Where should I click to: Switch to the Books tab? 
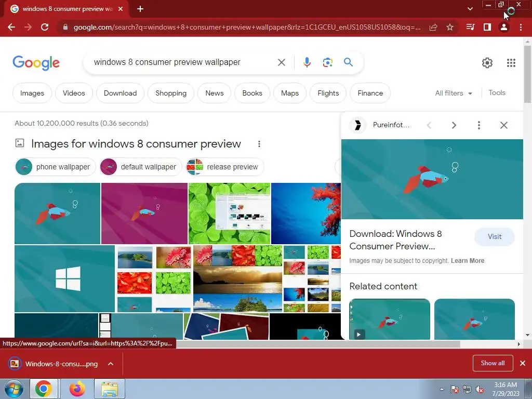[252, 93]
